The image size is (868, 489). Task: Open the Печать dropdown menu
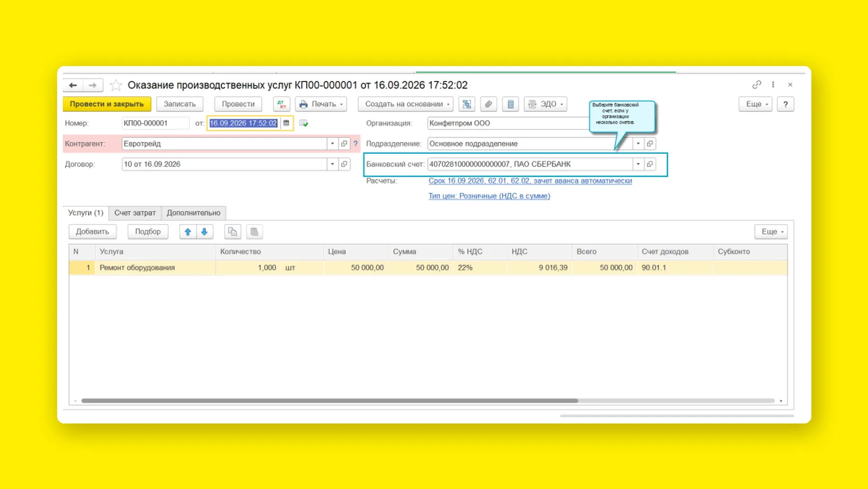(x=321, y=104)
